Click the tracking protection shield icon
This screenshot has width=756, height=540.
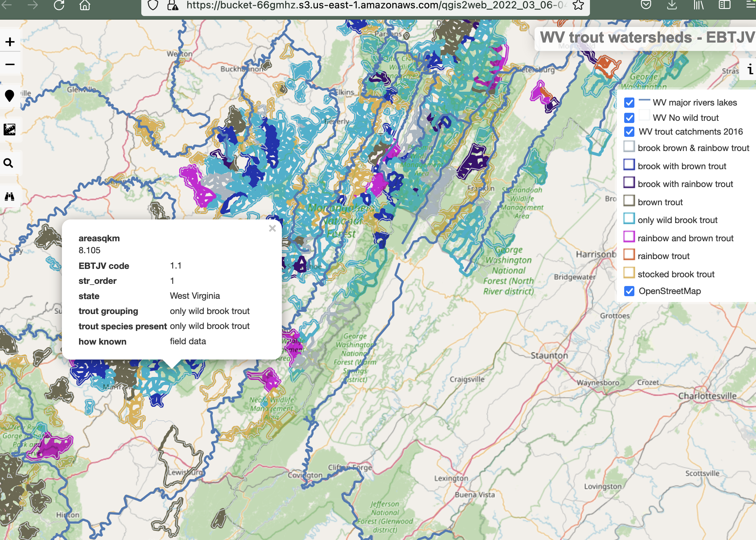click(x=153, y=5)
